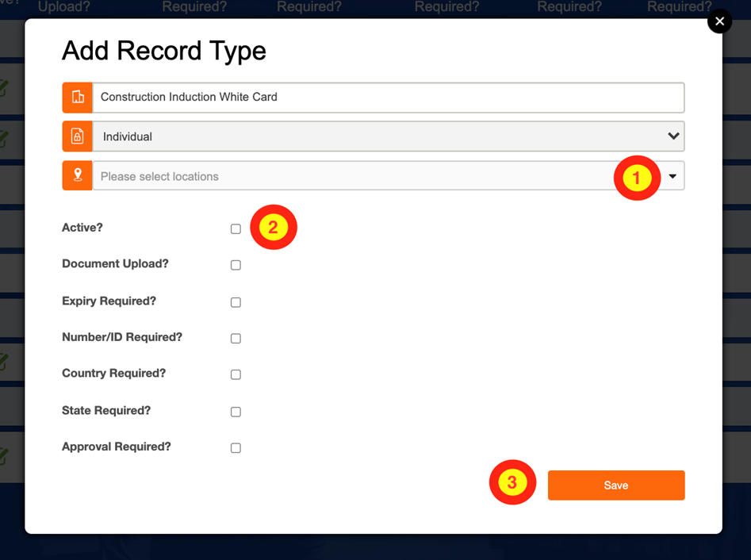The width and height of the screenshot is (751, 560).
Task: Click the yellow step 2 marker
Action: tap(274, 227)
